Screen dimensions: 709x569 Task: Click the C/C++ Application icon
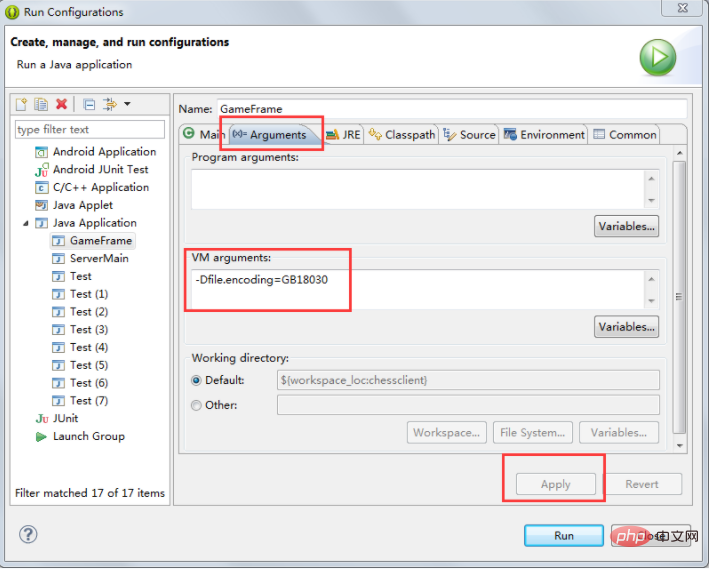pyautogui.click(x=41, y=188)
